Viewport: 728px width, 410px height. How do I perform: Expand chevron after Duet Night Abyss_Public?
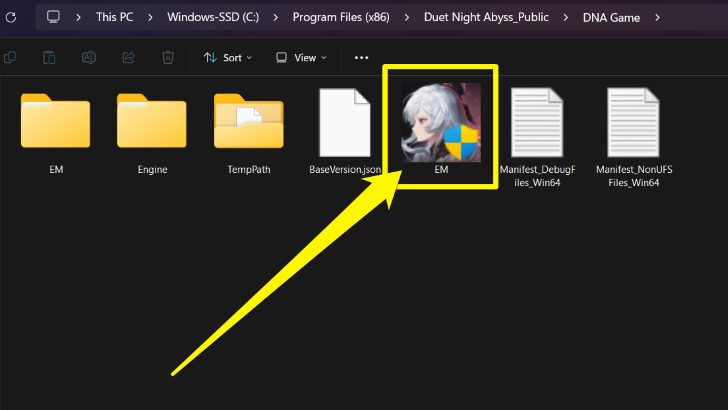pyautogui.click(x=566, y=18)
